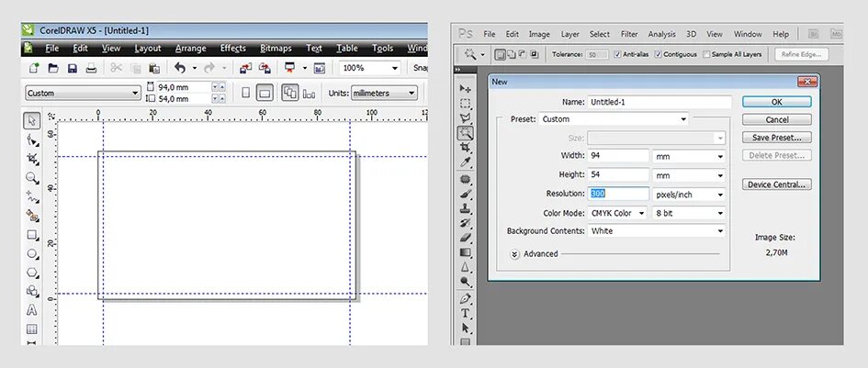This screenshot has height=368, width=868.
Task: Open the Effects menu in CorelDRAW
Action: coord(232,48)
